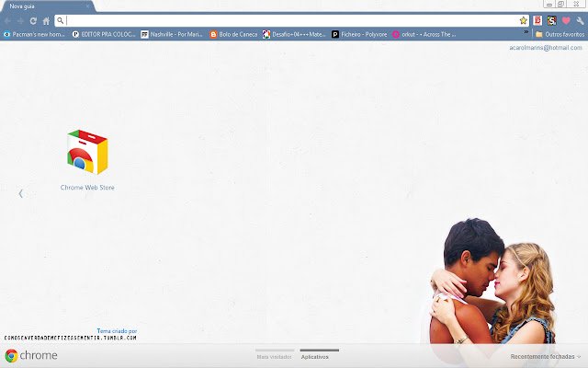Close the Nova guia tab
The image size is (588, 368).
point(87,6)
